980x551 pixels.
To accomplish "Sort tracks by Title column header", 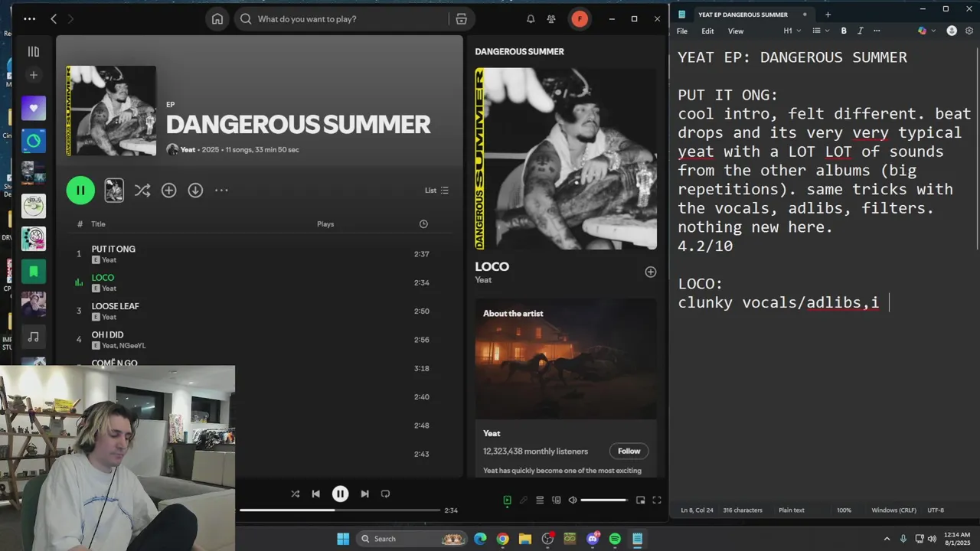I will coord(98,224).
